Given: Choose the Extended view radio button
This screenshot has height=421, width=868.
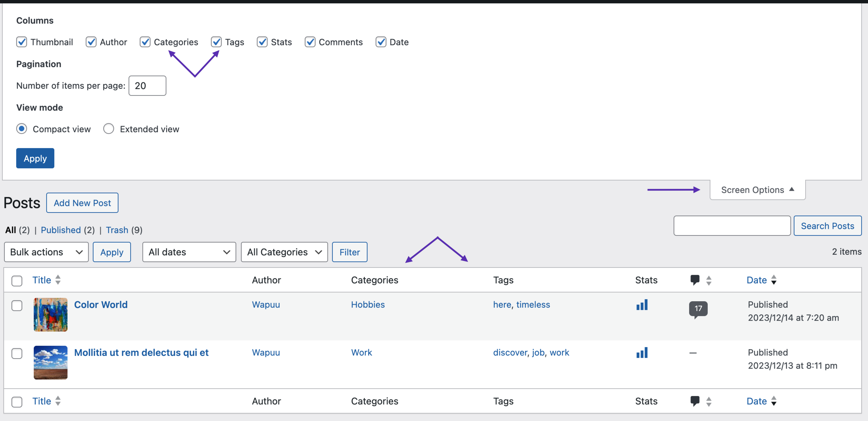Looking at the screenshot, I should pyautogui.click(x=109, y=129).
